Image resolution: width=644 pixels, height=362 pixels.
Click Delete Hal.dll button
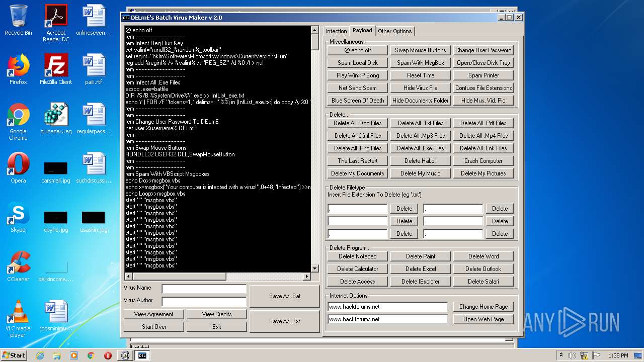click(x=421, y=161)
